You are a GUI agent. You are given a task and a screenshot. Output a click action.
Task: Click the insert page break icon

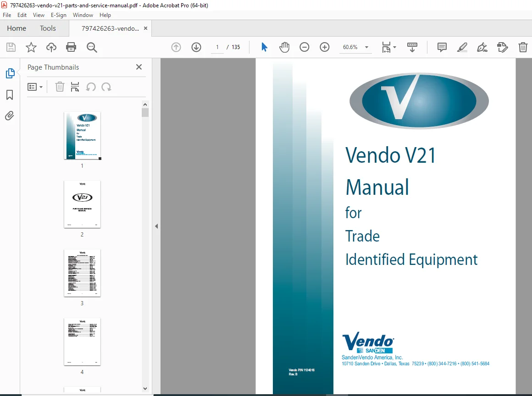click(75, 87)
